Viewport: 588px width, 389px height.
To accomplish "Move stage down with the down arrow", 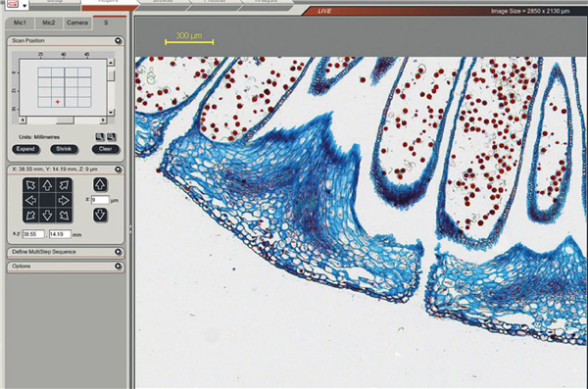I will pyautogui.click(x=47, y=216).
